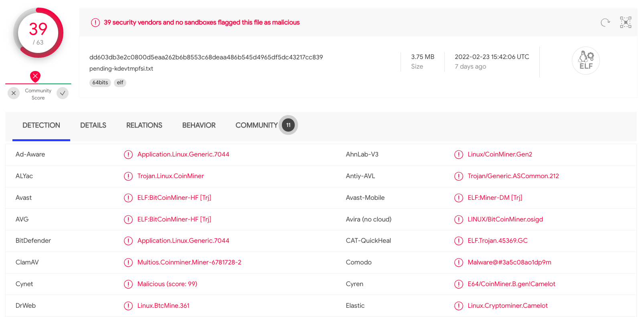The image size is (644, 317).
Task: Open the Linux.BtcMine.361 detection link
Action: pyautogui.click(x=164, y=306)
